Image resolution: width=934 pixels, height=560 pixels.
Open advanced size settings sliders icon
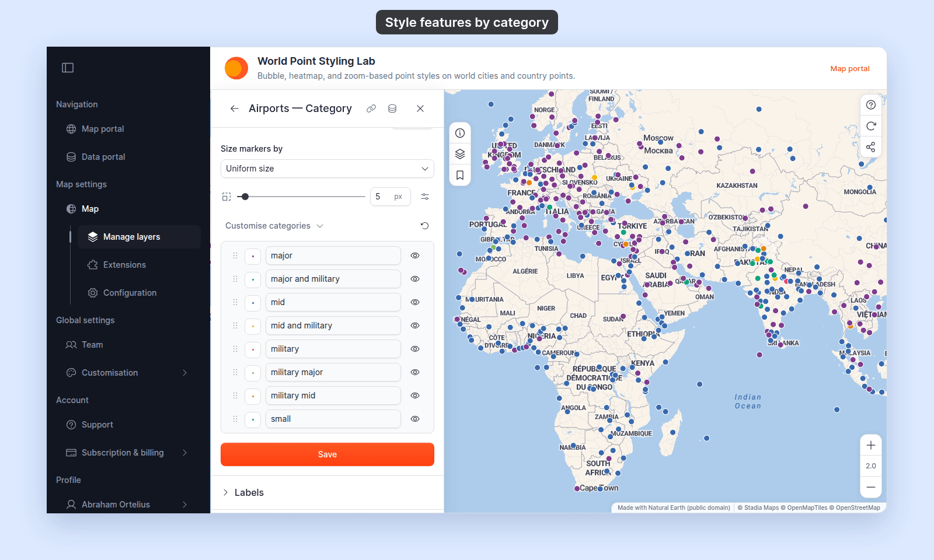[425, 197]
